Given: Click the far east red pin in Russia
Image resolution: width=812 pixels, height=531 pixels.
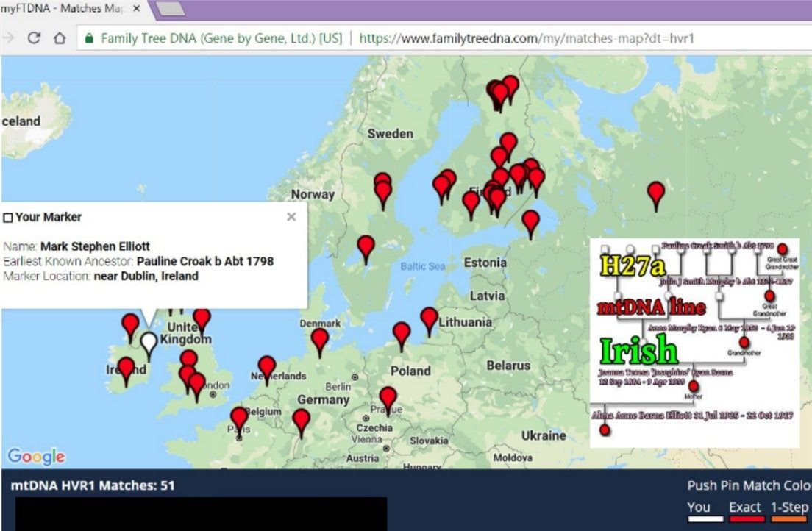Looking at the screenshot, I should [x=656, y=193].
